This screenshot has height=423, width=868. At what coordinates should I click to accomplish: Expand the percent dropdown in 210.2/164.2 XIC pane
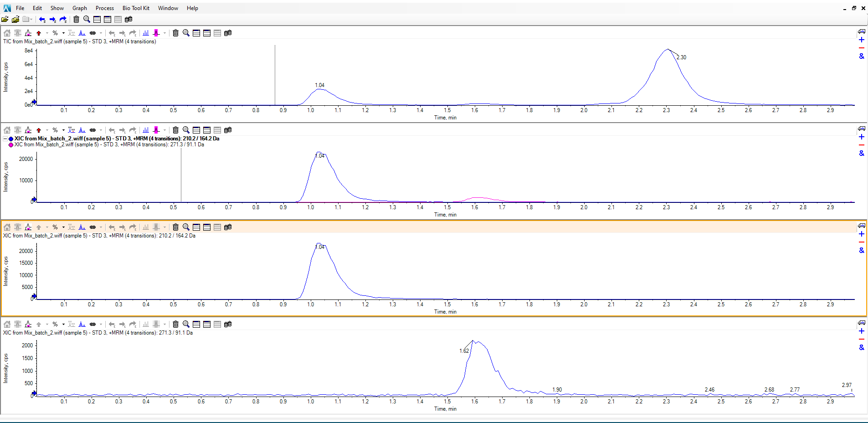click(x=63, y=227)
